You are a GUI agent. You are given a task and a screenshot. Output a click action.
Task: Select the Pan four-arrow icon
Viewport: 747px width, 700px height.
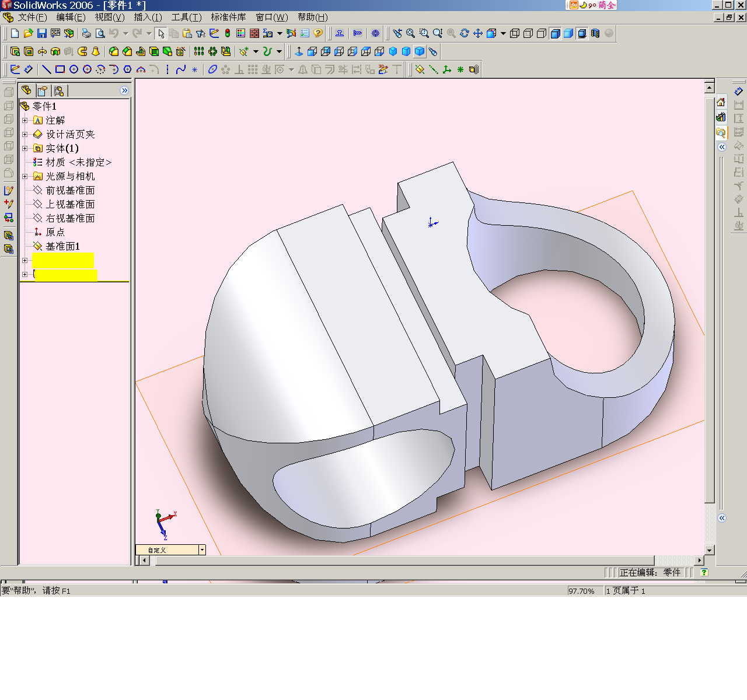[x=478, y=34]
